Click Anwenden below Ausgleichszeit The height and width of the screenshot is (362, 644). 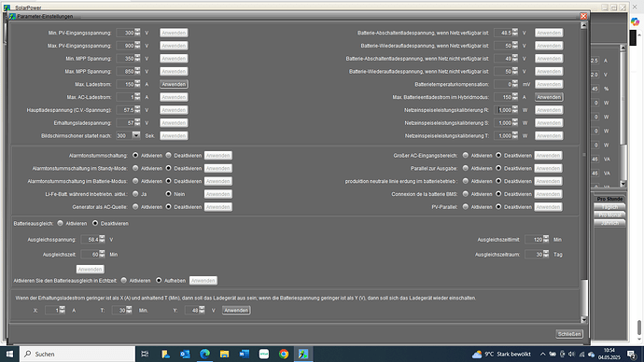90,270
